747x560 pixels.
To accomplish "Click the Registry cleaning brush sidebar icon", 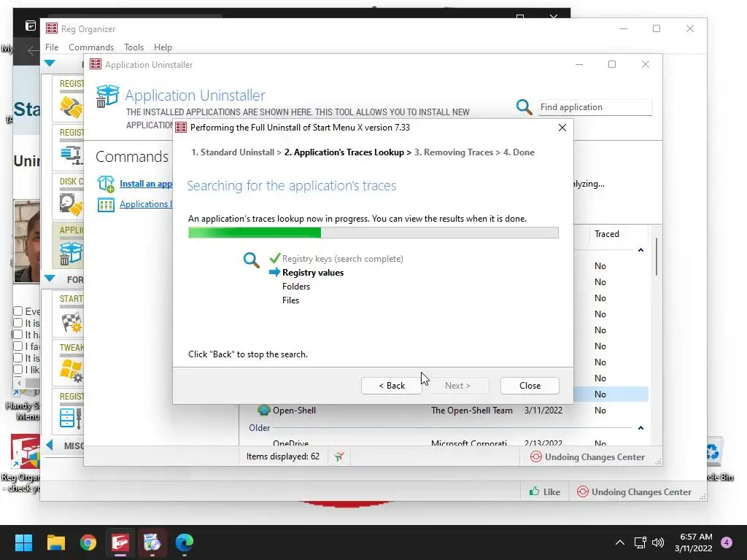I will tap(71, 106).
